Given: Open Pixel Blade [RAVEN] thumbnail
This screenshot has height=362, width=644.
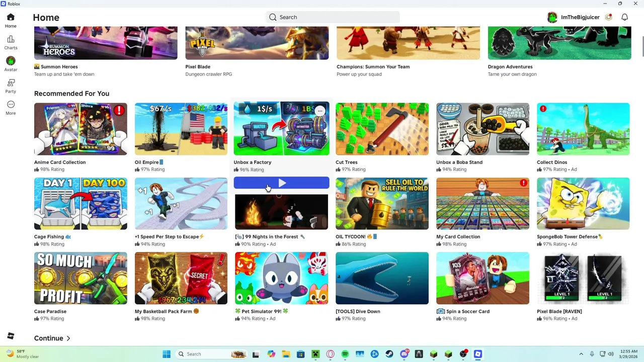Looking at the screenshot, I should point(583,278).
